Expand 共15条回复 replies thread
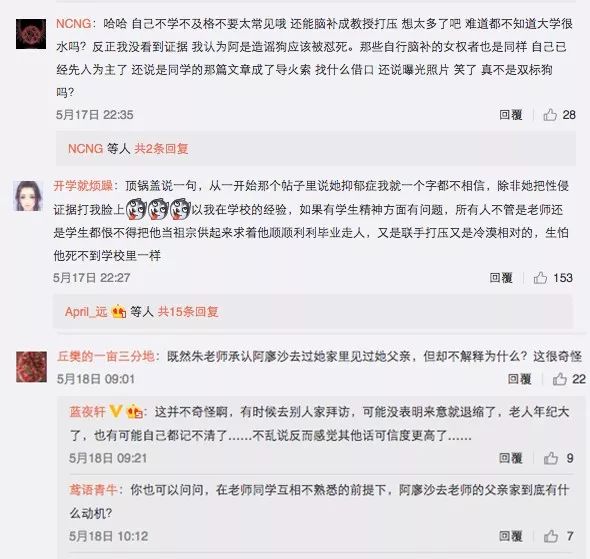Screen dimensions: 590x559 [x=188, y=311]
